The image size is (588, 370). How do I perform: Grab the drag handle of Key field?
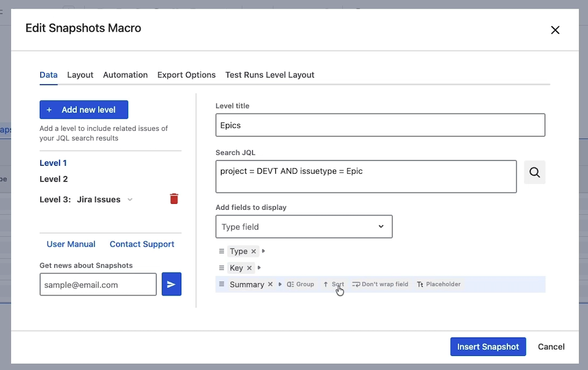pos(221,268)
